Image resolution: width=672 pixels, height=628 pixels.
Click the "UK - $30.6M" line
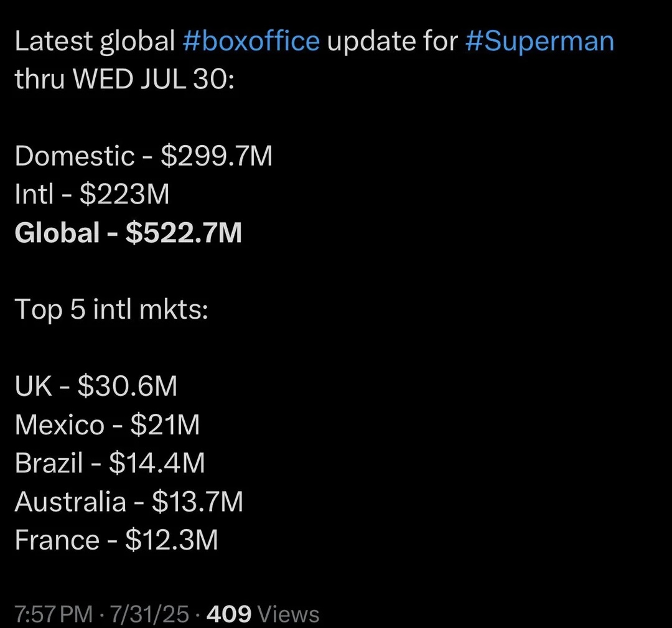pyautogui.click(x=96, y=386)
